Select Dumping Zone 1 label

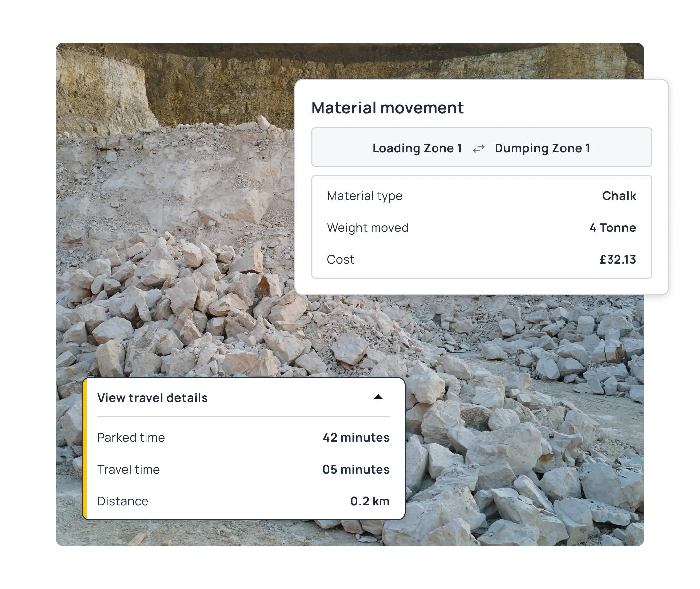tap(542, 148)
